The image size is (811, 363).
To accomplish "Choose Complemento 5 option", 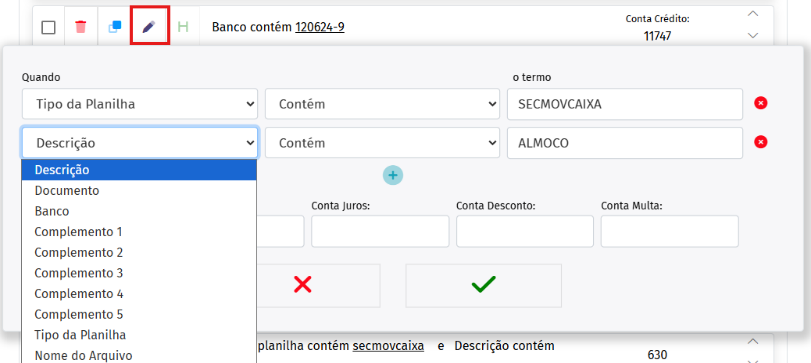I will [x=139, y=314].
